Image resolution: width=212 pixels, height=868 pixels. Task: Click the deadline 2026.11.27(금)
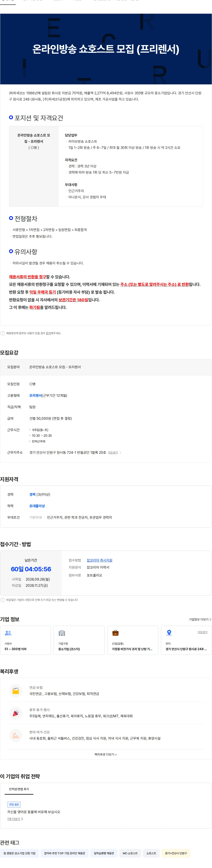[37, 585]
